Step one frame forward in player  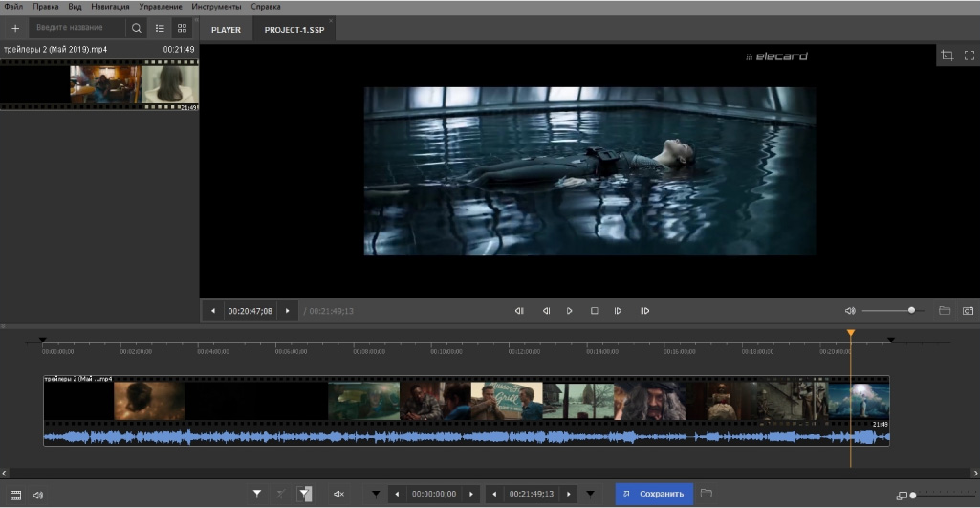619,311
